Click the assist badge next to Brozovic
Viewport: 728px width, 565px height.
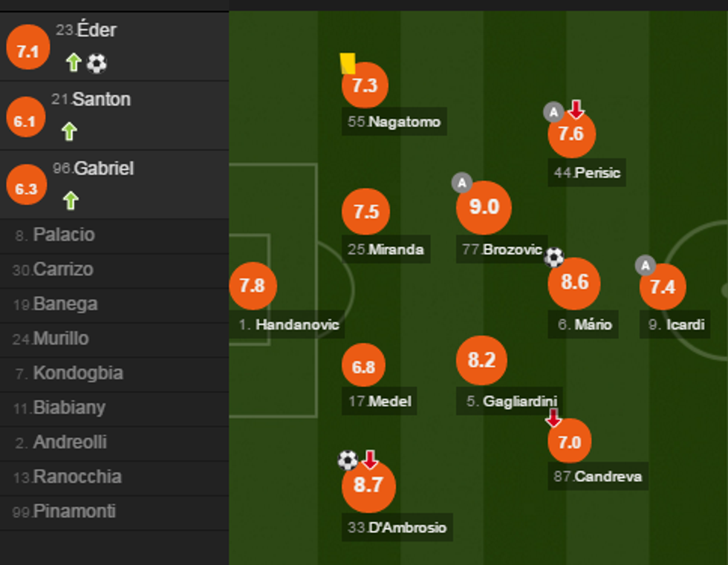[x=462, y=183]
